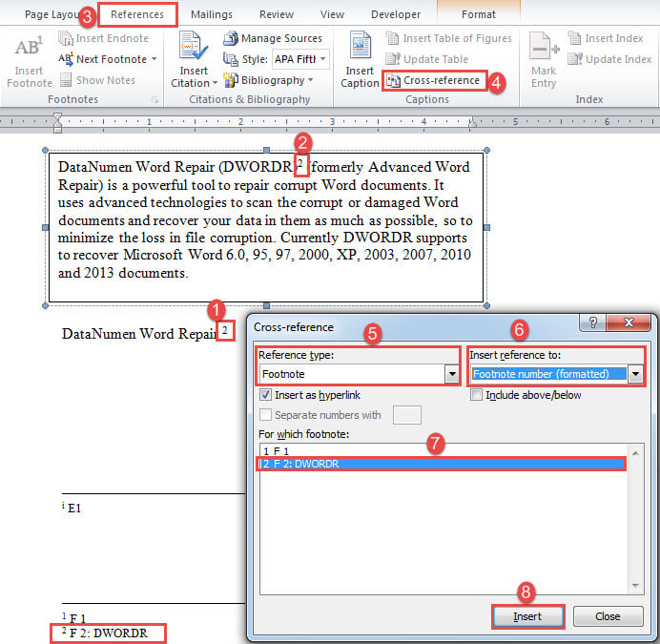Image resolution: width=660 pixels, height=644 pixels.
Task: Click the Cross-reference dialog help button
Action: coord(592,322)
